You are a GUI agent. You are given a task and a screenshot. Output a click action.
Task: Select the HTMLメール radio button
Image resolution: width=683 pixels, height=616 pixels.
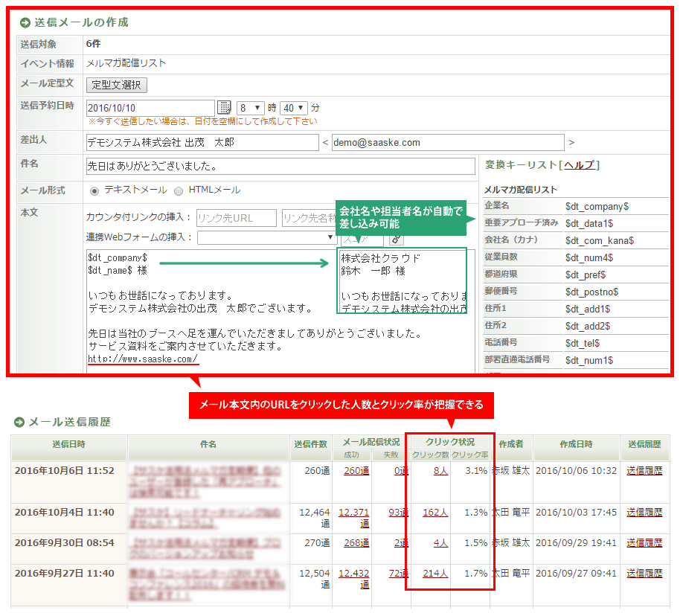(179, 190)
